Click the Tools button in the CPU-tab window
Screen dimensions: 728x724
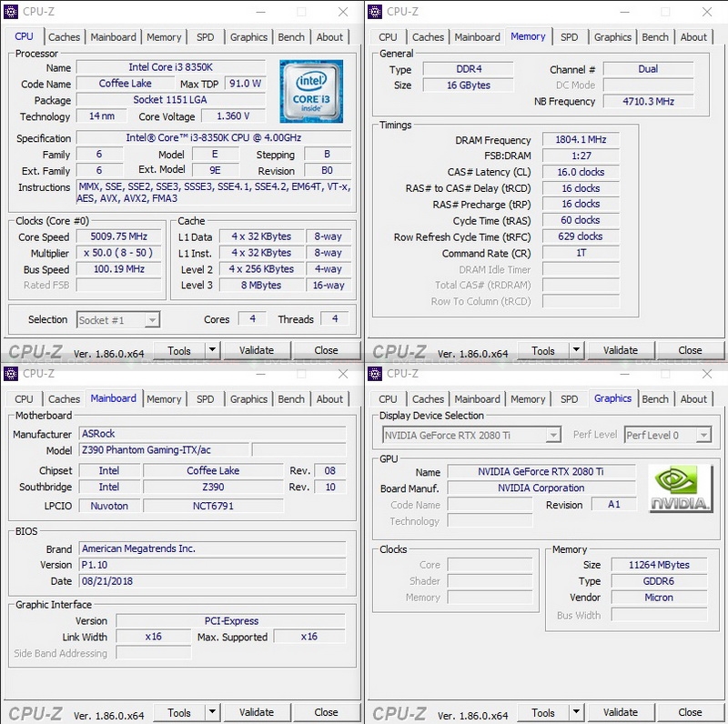click(179, 350)
